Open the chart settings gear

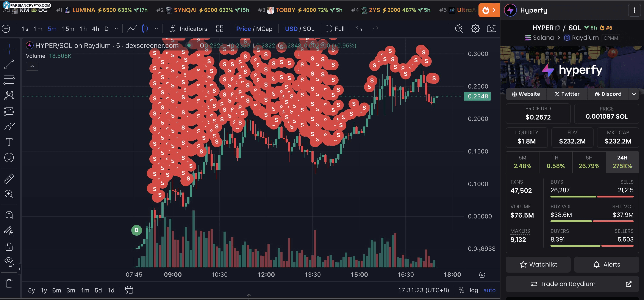click(475, 28)
